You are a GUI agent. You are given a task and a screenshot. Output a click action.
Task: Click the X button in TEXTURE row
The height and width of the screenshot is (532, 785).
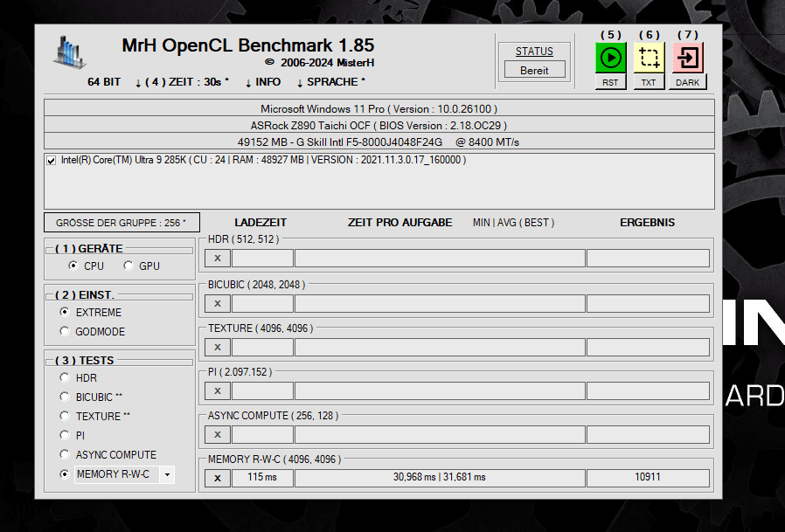click(218, 347)
